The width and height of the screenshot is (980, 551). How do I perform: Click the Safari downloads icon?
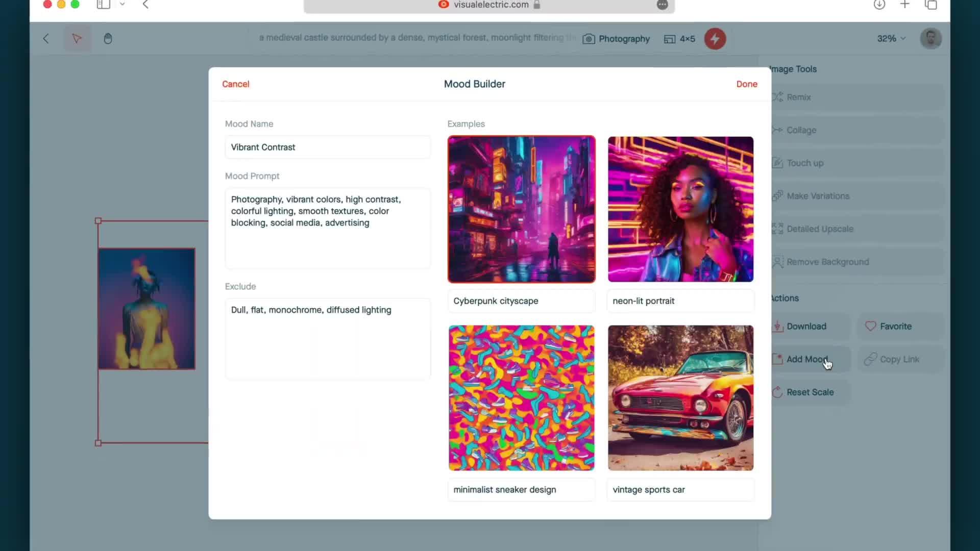[879, 5]
